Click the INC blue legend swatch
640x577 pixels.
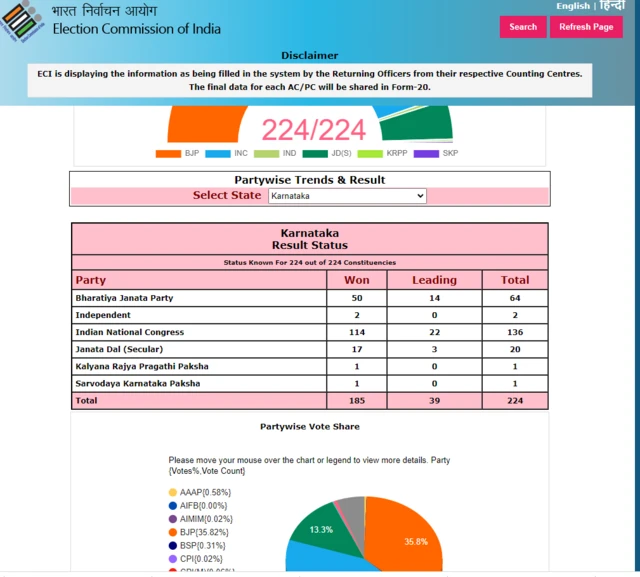tap(218, 153)
